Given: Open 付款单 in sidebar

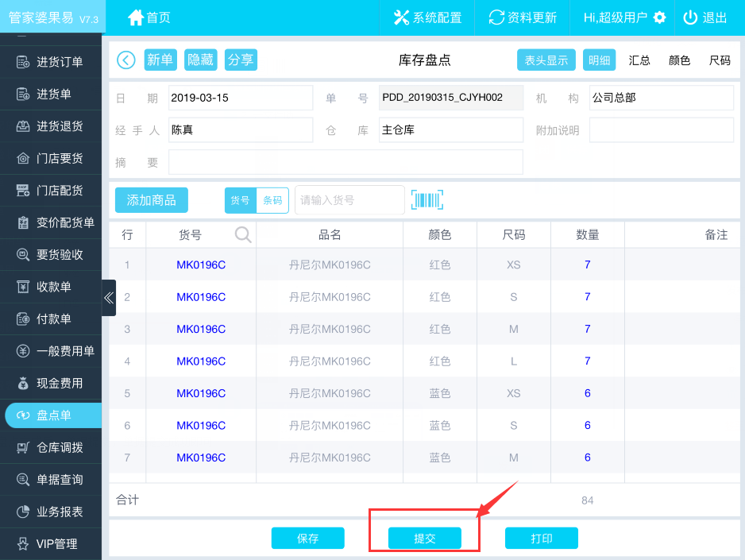Looking at the screenshot, I should pyautogui.click(x=51, y=319).
